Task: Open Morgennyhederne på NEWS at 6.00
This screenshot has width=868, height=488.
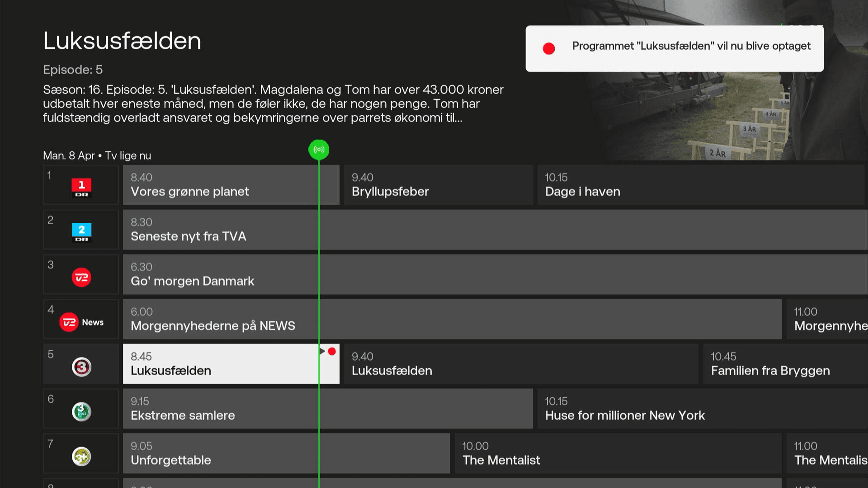Action: point(452,319)
